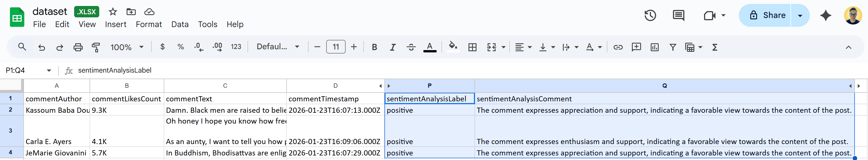This screenshot has height=160, width=868.
Task: Click the insert chart icon
Action: pos(654,47)
